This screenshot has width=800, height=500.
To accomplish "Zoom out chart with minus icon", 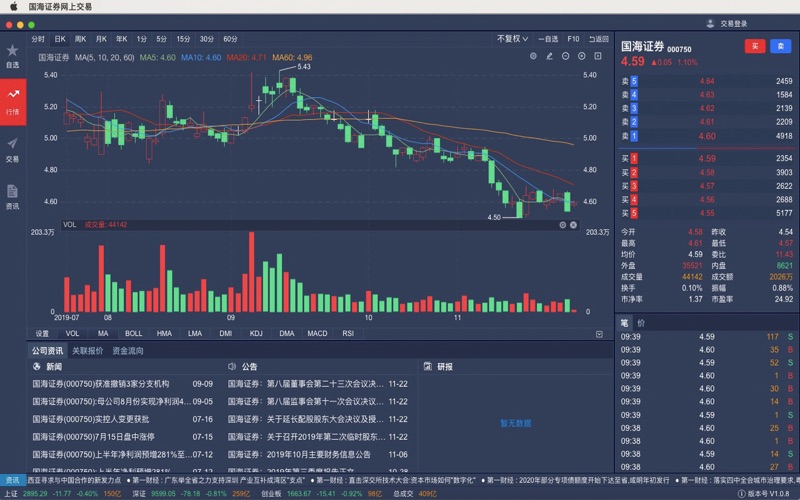I will coord(565,56).
